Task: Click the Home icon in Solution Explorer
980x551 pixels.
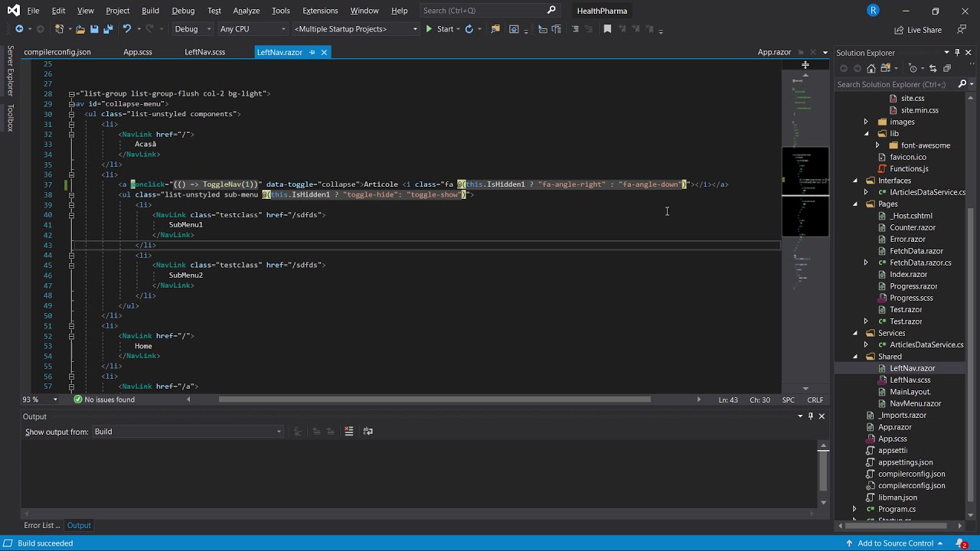Action: point(871,68)
